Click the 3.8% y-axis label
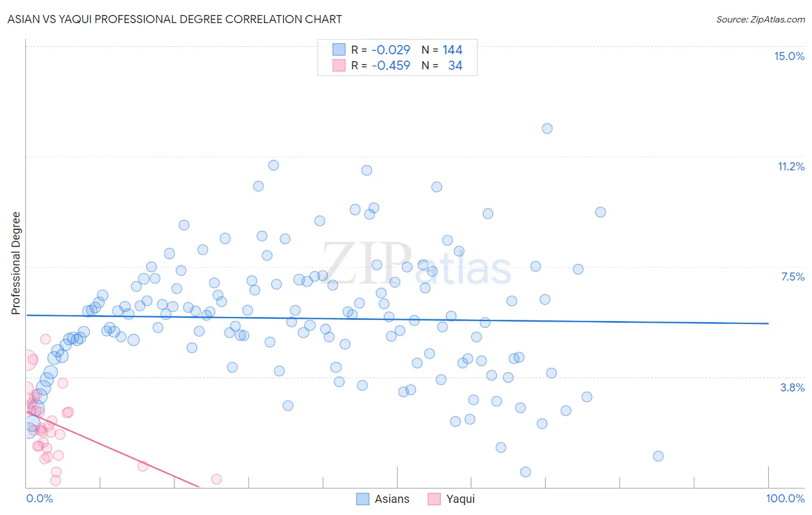 792,387
